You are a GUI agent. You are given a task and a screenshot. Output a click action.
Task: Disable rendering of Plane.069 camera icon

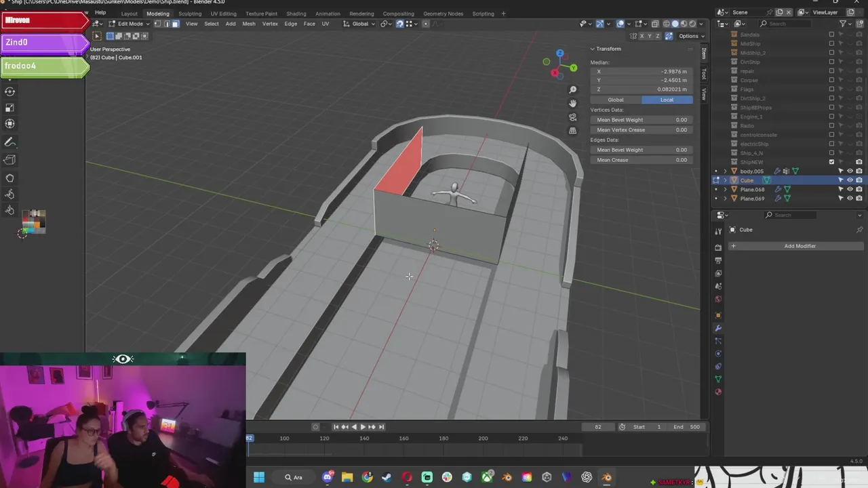859,199
